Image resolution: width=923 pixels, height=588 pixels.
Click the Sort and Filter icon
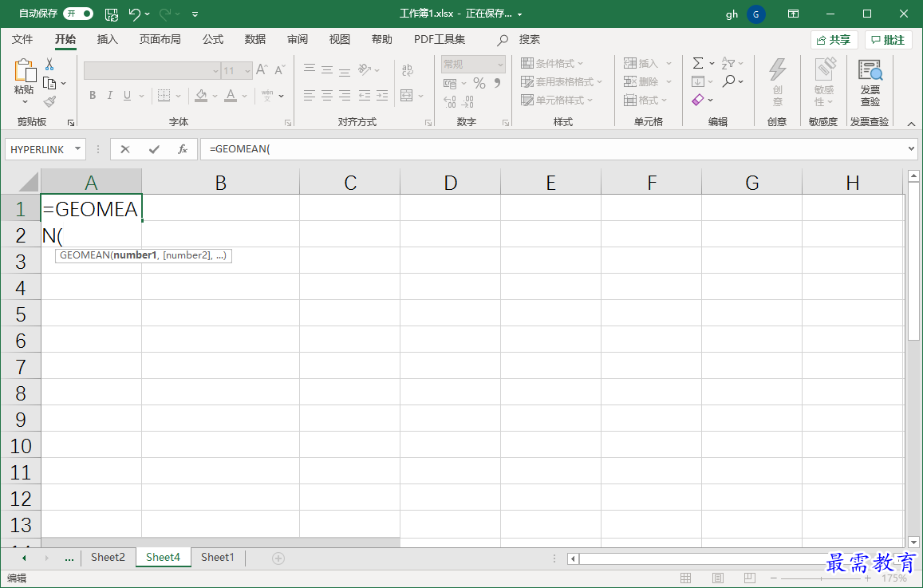(x=728, y=64)
